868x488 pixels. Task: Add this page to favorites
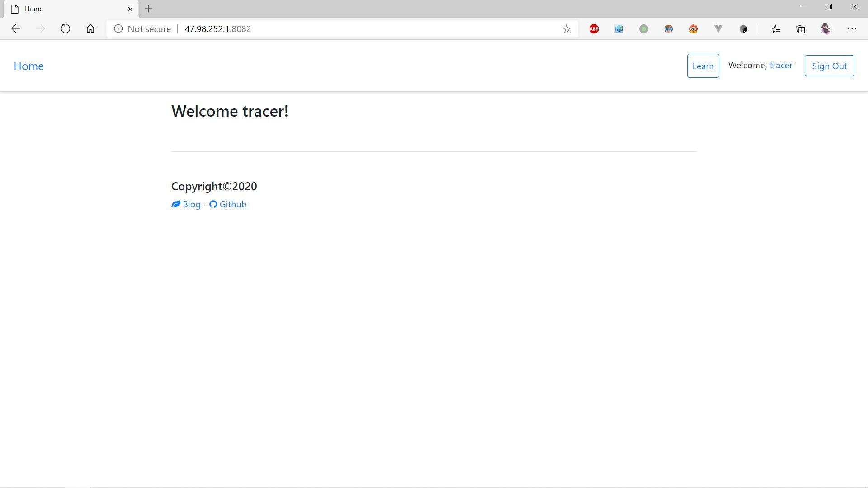point(567,29)
